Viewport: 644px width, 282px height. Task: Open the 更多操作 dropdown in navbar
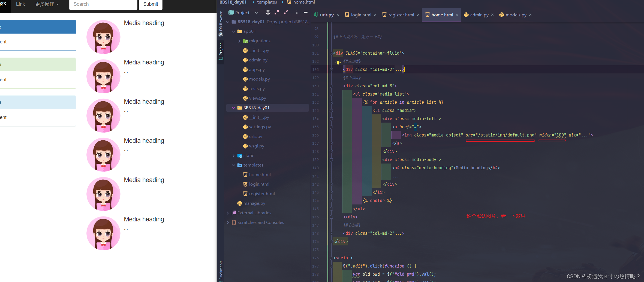(x=47, y=4)
